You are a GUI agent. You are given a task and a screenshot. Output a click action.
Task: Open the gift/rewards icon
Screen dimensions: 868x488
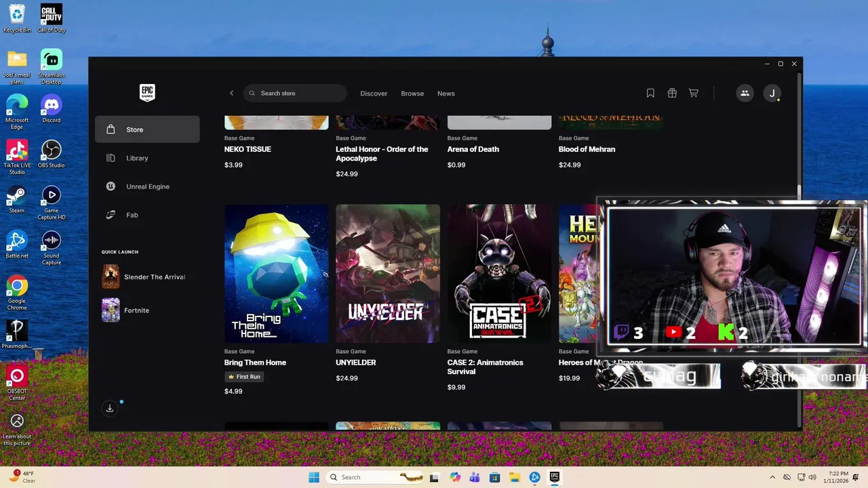coord(672,94)
